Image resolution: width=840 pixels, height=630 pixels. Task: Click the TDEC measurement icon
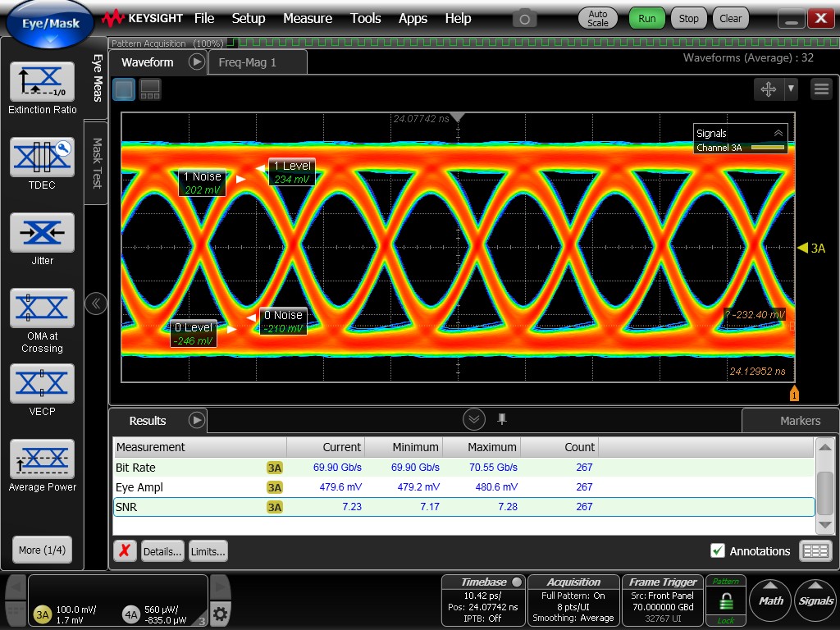point(42,157)
